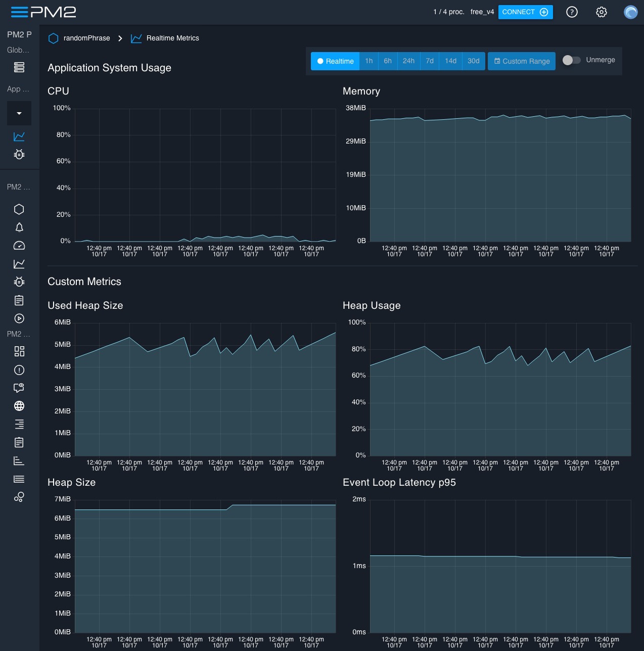644x651 pixels.
Task: Click the "29MiB" axis label
Action: (x=356, y=142)
